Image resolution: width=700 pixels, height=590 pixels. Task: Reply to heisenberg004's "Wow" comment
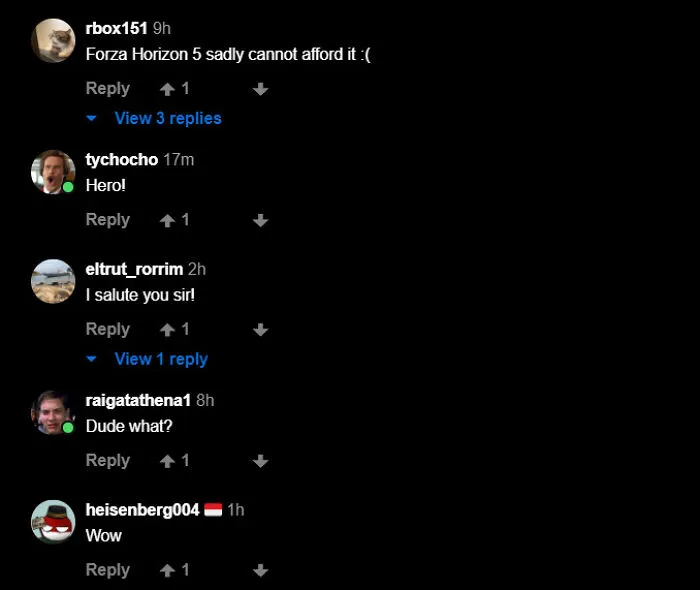108,570
